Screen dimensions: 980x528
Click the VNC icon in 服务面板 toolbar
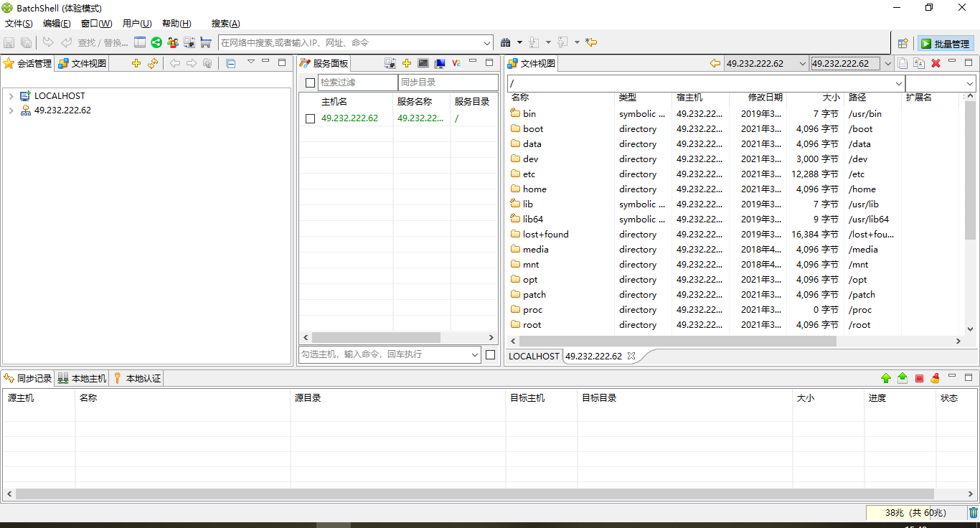(456, 63)
